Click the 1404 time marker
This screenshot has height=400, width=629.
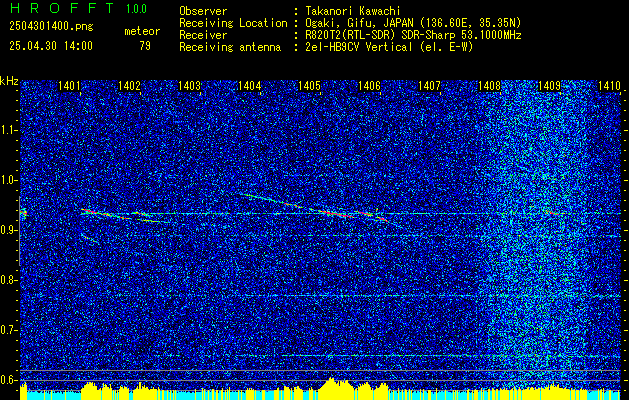[250, 85]
